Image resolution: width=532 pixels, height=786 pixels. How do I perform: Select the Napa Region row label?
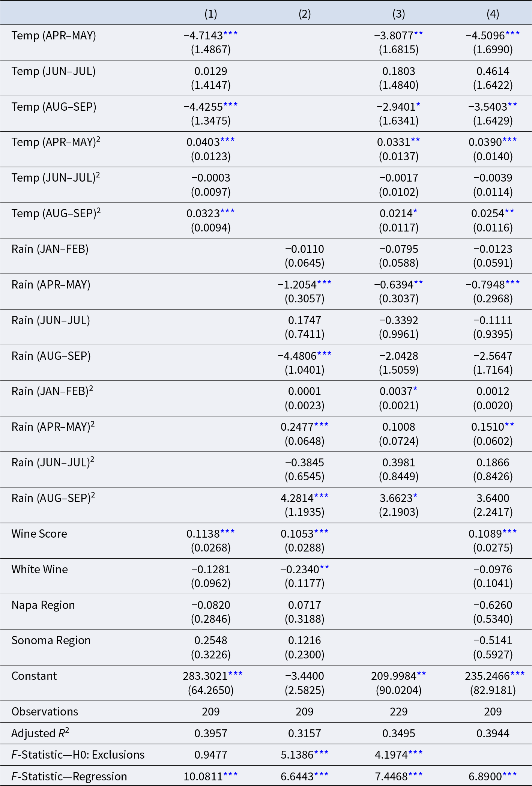(43, 605)
